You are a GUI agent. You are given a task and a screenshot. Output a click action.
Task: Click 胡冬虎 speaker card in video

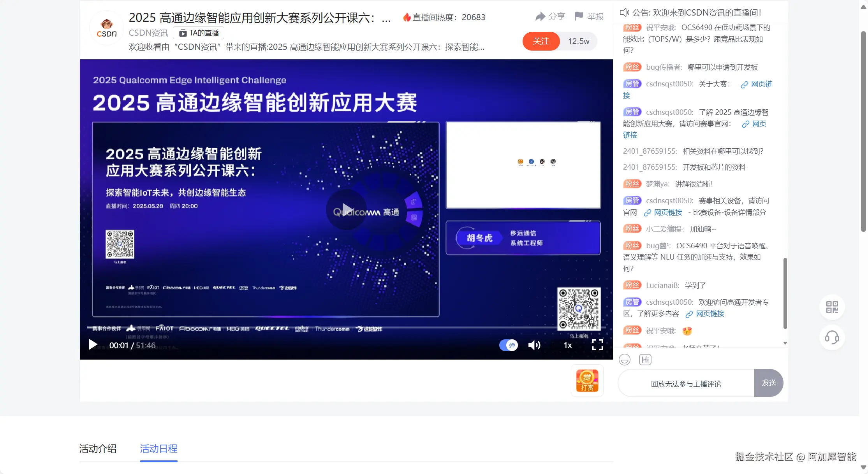[523, 238]
